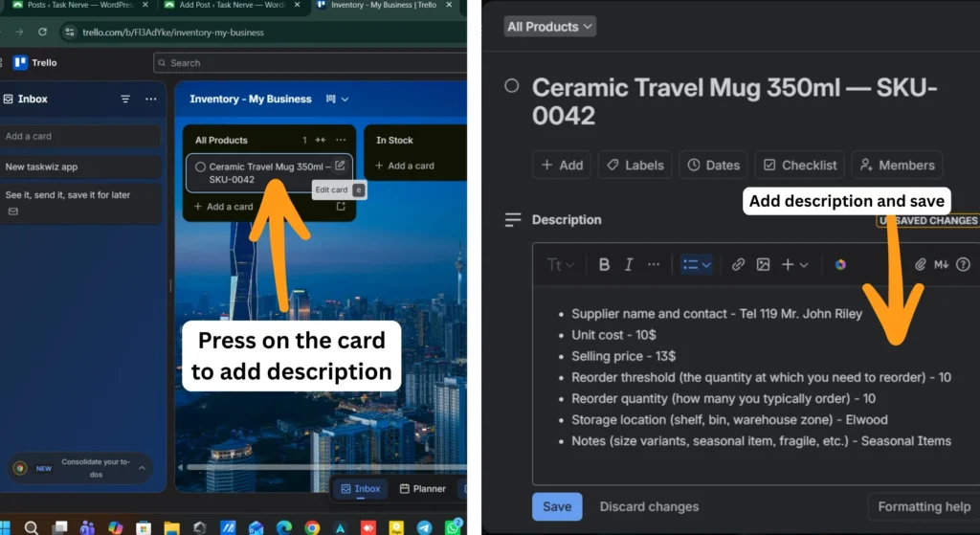
Task: Open the Inbox filter icon
Action: [125, 99]
